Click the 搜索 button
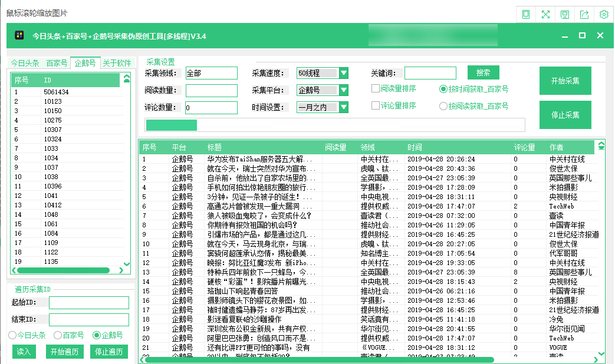 (x=484, y=72)
